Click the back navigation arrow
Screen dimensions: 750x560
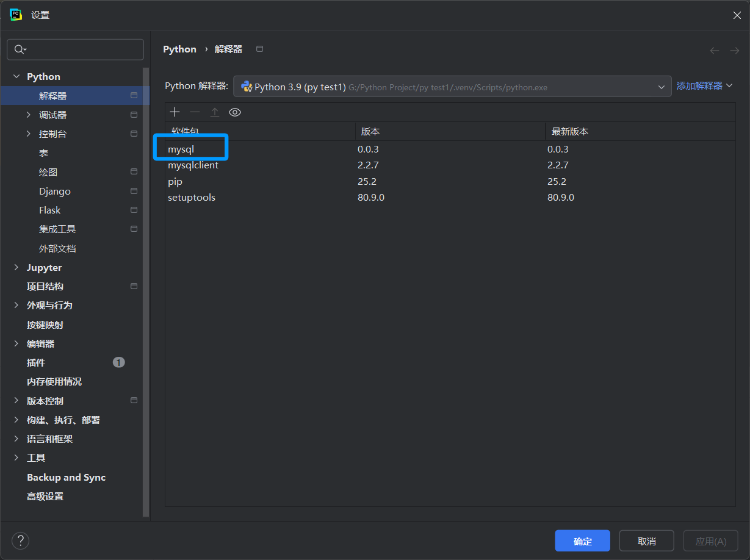[x=715, y=51]
